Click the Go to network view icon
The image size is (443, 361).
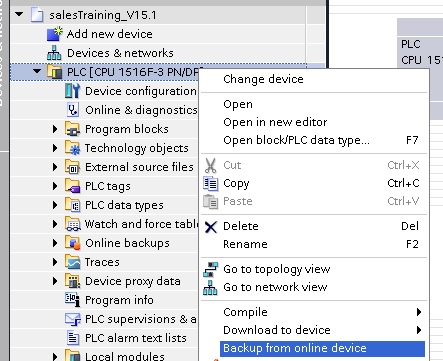click(210, 288)
